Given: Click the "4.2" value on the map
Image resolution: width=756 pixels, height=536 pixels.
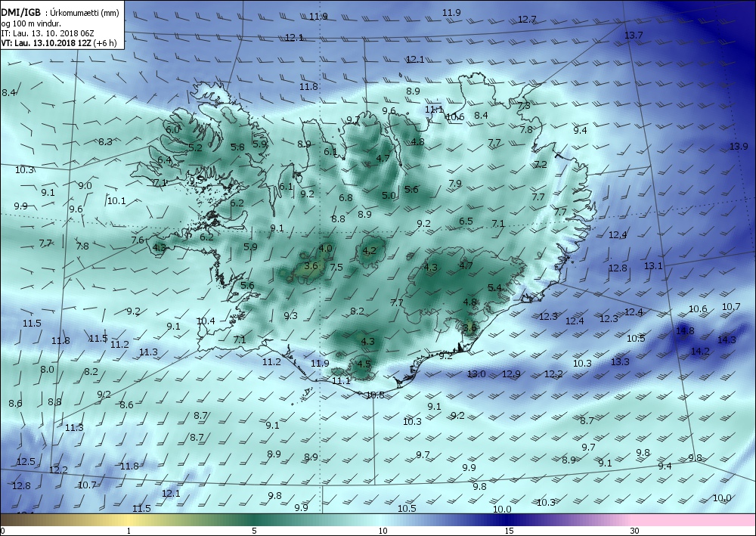Looking at the screenshot, I should tap(370, 250).
